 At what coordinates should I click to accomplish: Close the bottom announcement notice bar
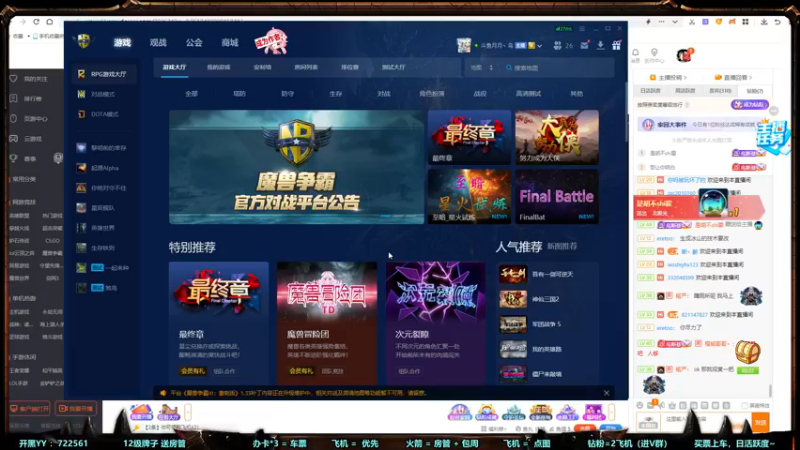click(x=606, y=393)
